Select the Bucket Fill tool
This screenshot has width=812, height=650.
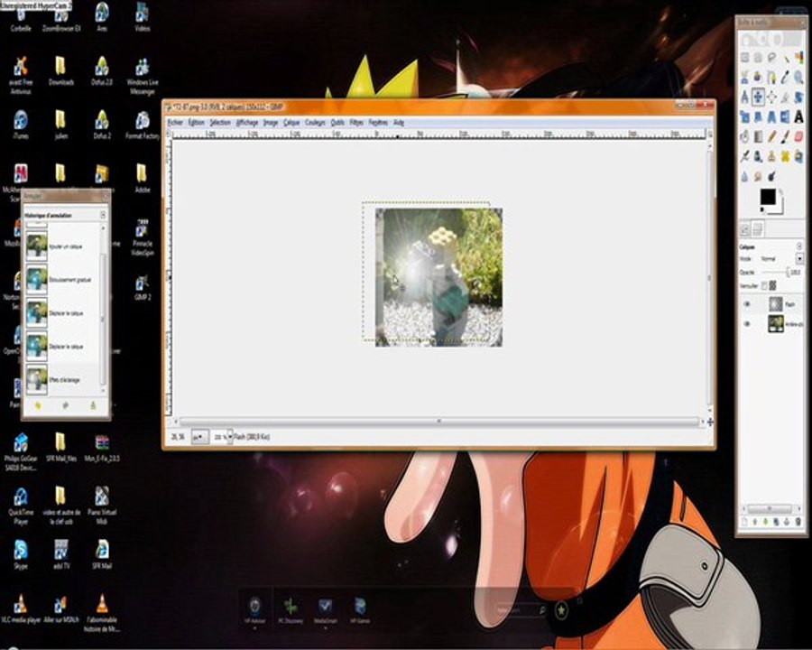click(x=744, y=136)
